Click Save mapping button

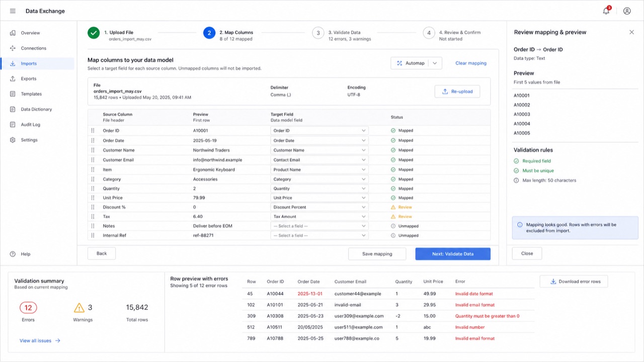point(377,254)
